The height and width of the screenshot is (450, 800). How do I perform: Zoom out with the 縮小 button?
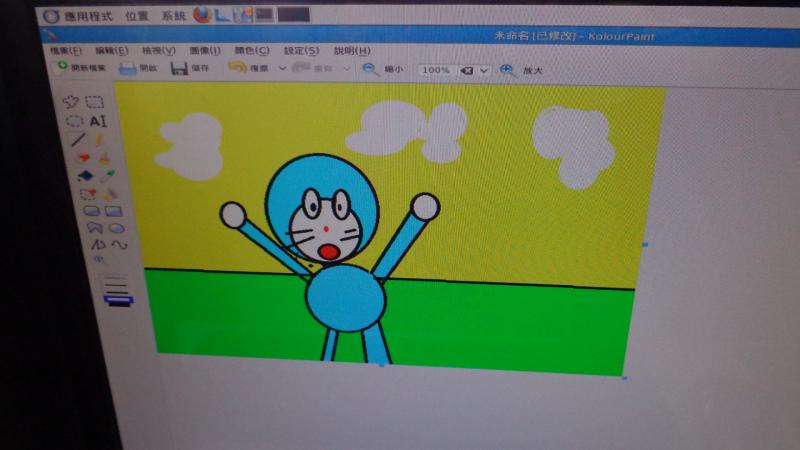[382, 69]
